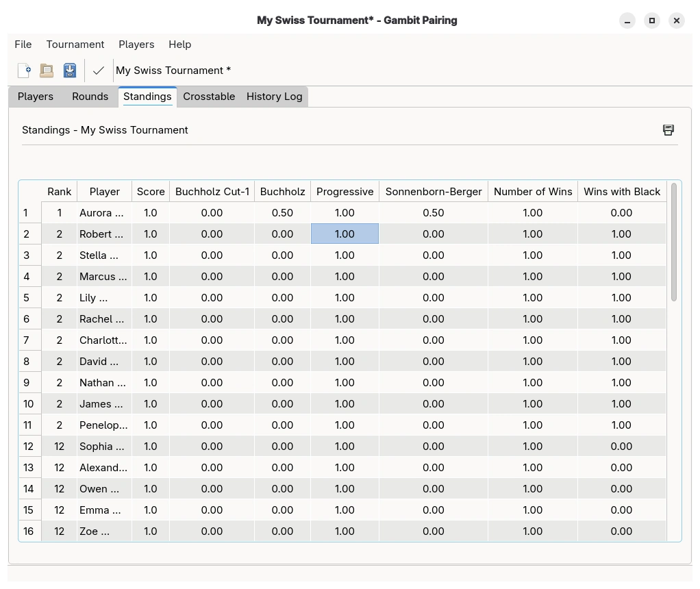Click the player cell 'Aurora ...'

(105, 212)
